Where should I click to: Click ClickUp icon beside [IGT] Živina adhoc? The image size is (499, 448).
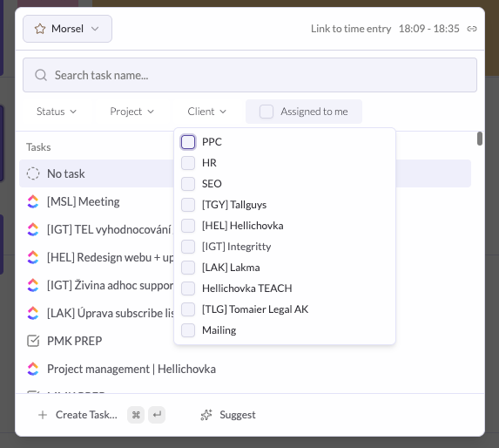pos(33,285)
